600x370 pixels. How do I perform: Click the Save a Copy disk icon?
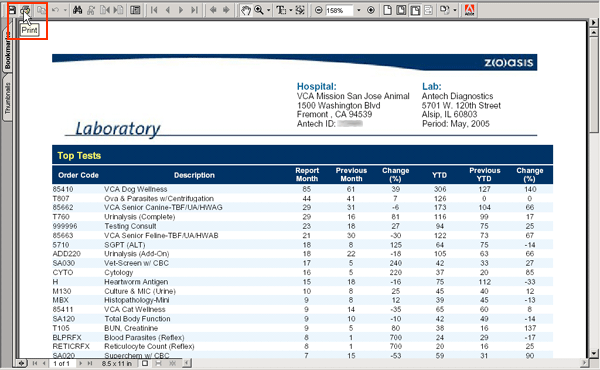[x=12, y=10]
